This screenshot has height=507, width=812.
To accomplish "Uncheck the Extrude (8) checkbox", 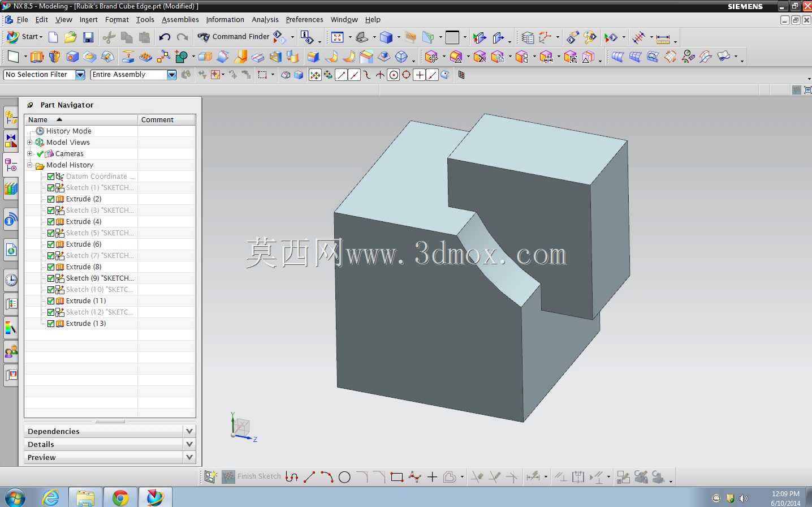I will (51, 267).
